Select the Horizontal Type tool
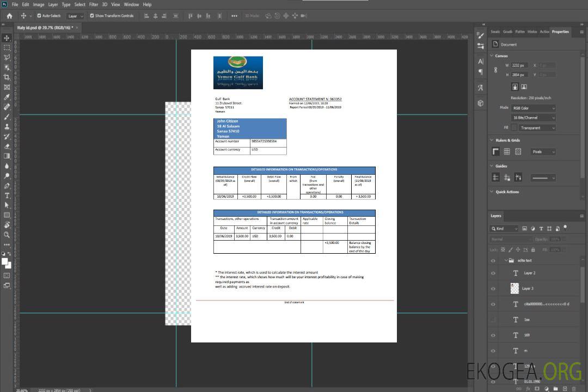Screen dimensions: 588x392 tap(7, 195)
